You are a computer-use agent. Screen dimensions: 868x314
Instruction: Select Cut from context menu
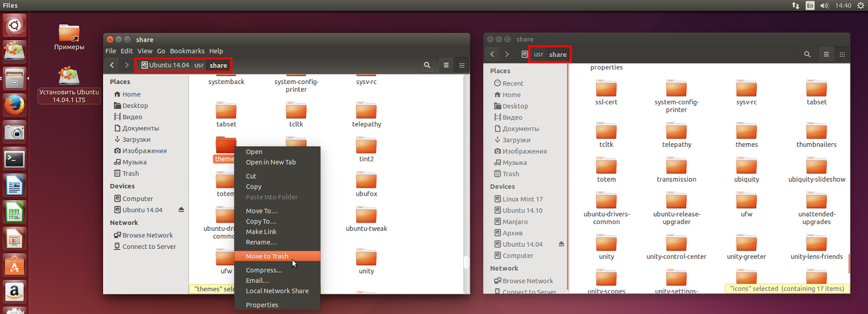click(x=277, y=176)
